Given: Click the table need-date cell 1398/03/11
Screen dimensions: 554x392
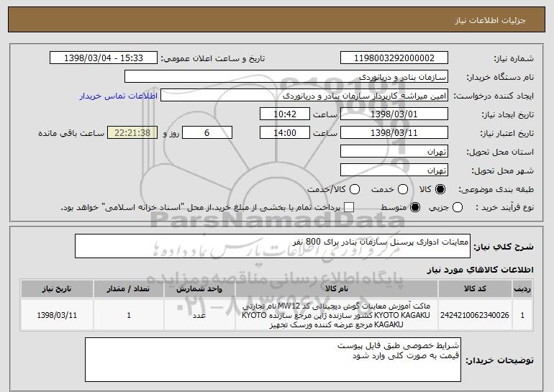Looking at the screenshot, I should coord(57,315).
